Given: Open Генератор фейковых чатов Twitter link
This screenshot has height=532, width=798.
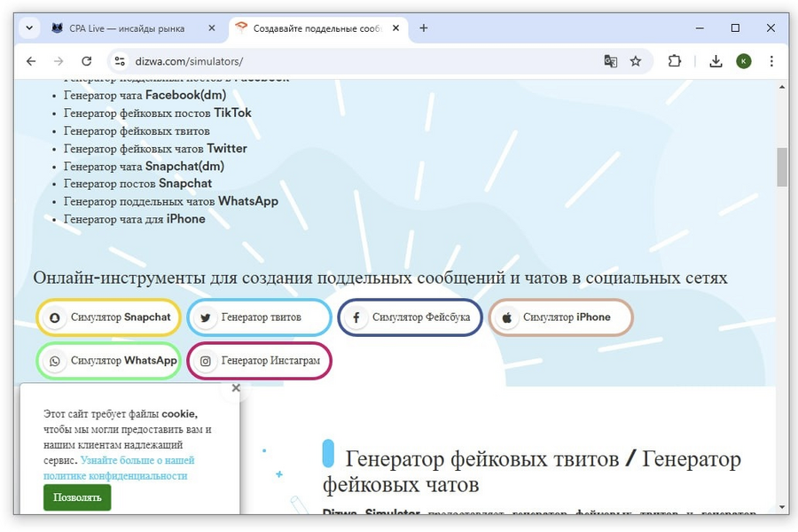Looking at the screenshot, I should click(x=155, y=149).
